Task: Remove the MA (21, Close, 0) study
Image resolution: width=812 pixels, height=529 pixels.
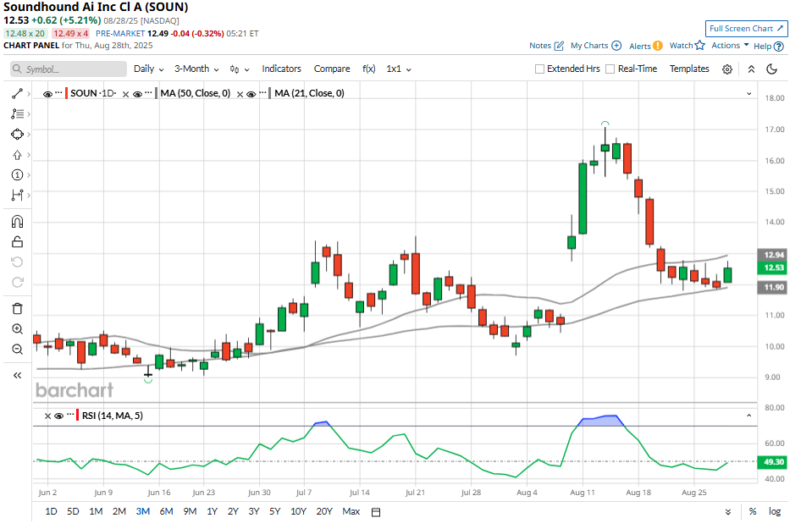Action: click(240, 94)
